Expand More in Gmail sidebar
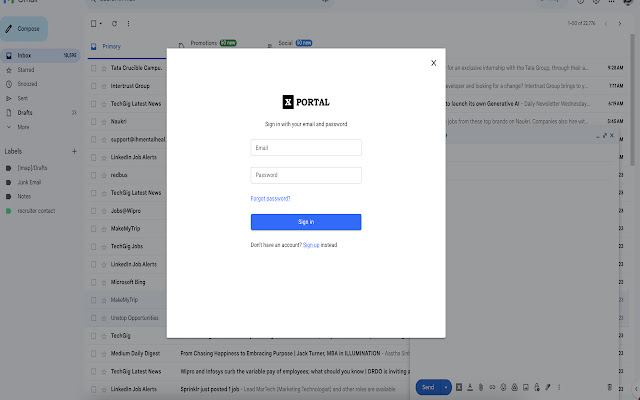Viewport: 640px width, 400px height. click(x=23, y=127)
